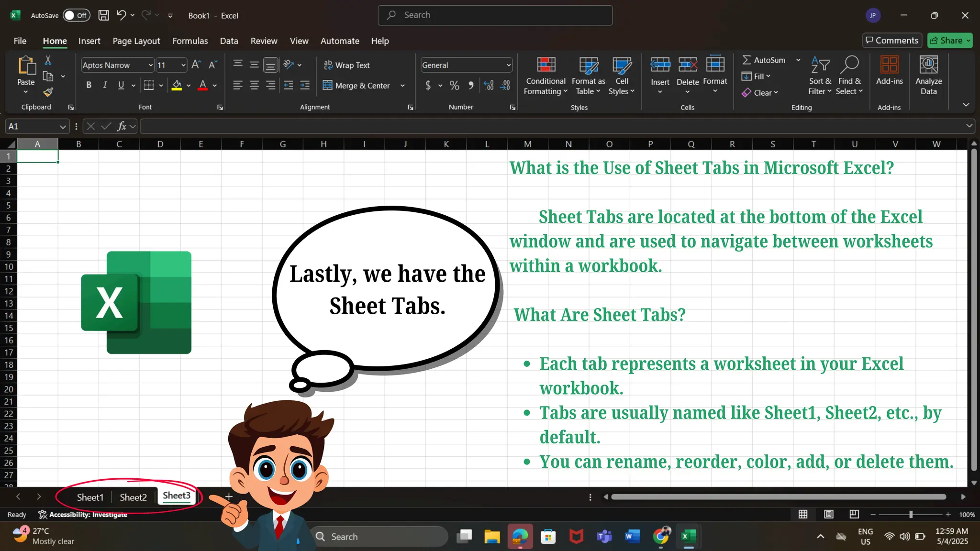The width and height of the screenshot is (980, 551).
Task: Open the font size dropdown
Action: point(183,65)
